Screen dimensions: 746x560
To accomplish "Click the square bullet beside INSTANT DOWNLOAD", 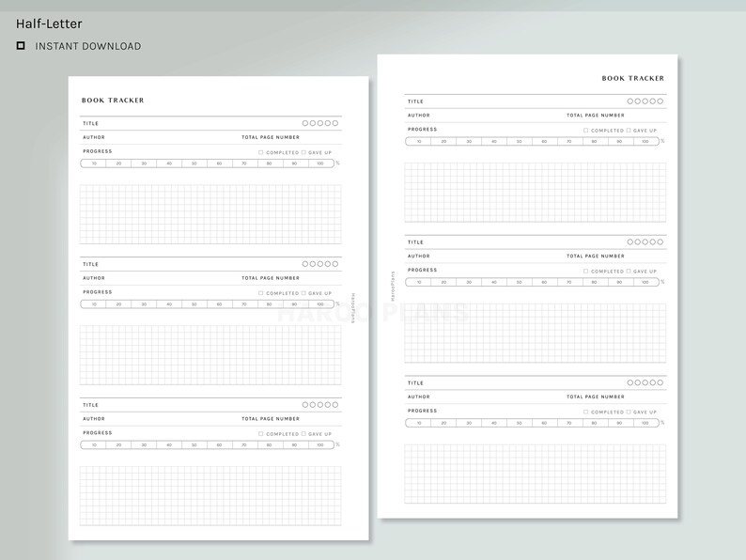I will coord(21,46).
